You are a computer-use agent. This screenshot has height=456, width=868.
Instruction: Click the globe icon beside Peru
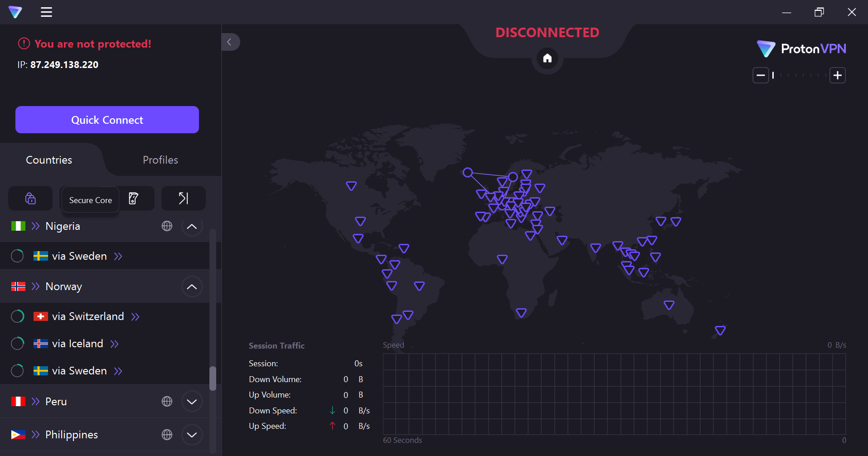tap(167, 402)
